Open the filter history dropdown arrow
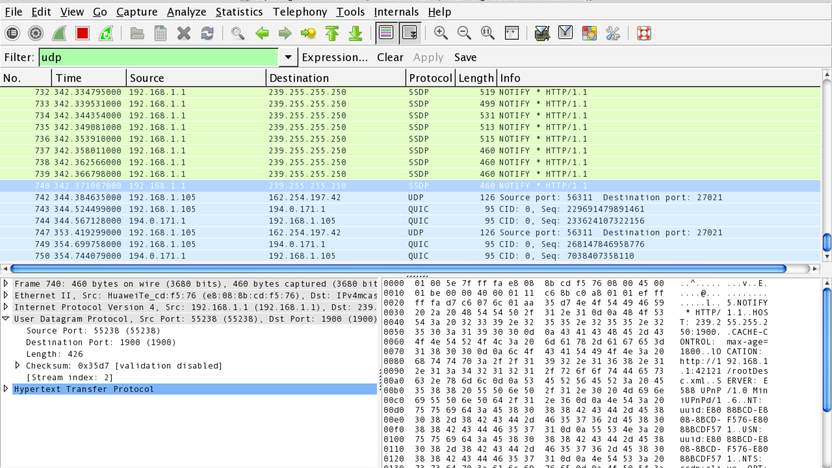The height and width of the screenshot is (468, 832). click(x=288, y=57)
